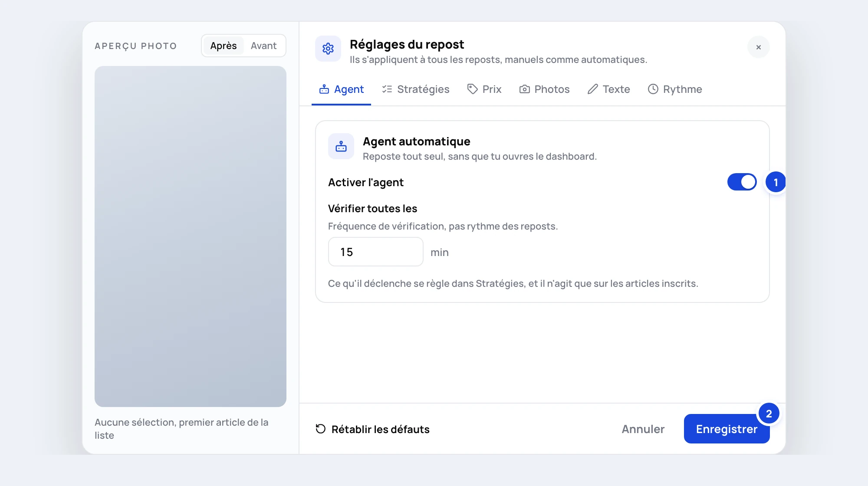Toggle the Activer l'agent switch
Viewport: 868px width, 486px height.
[x=742, y=182]
